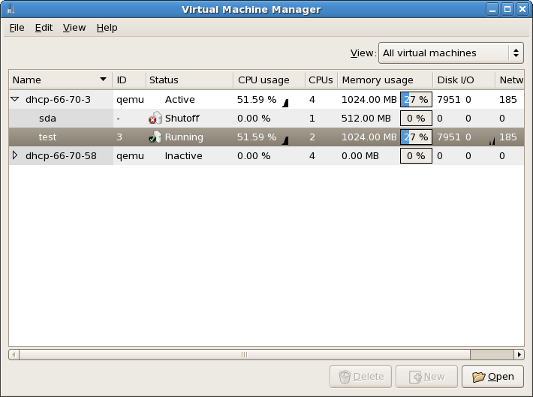Click the Memory usage column header
Image resolution: width=533 pixels, height=397 pixels.
click(x=385, y=80)
